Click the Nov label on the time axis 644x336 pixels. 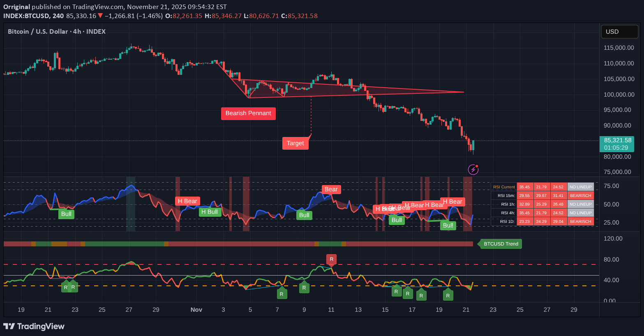(196, 310)
